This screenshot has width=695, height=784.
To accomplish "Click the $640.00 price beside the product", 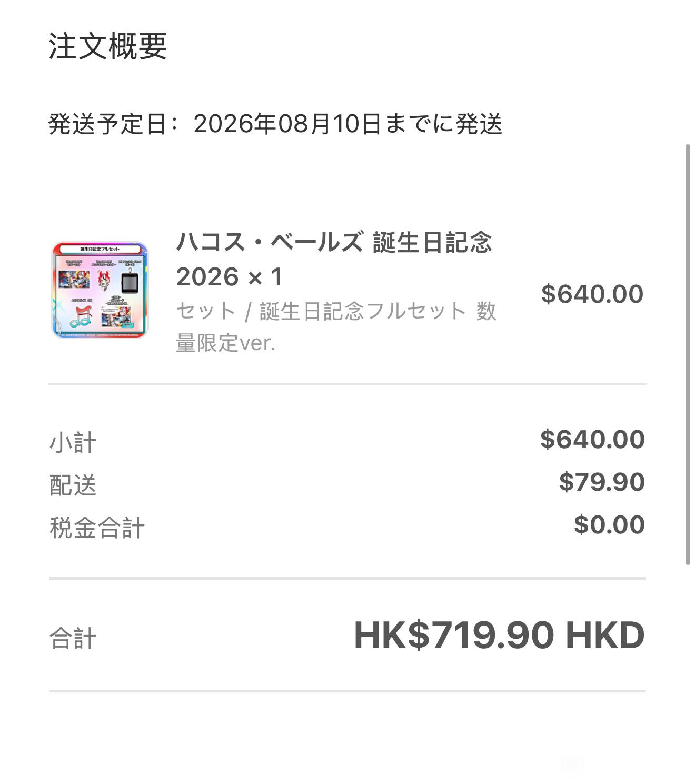I will [x=592, y=294].
